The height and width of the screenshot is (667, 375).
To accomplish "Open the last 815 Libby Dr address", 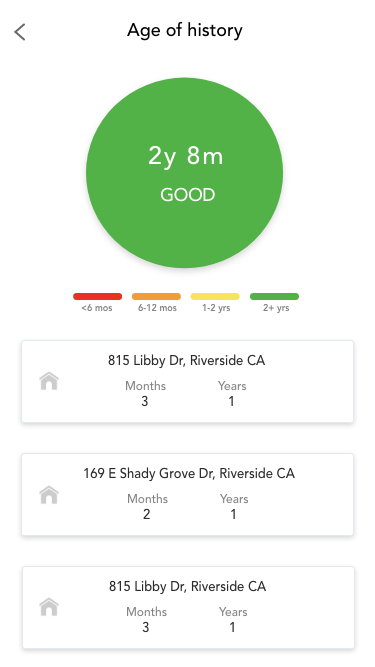I will 188,586.
